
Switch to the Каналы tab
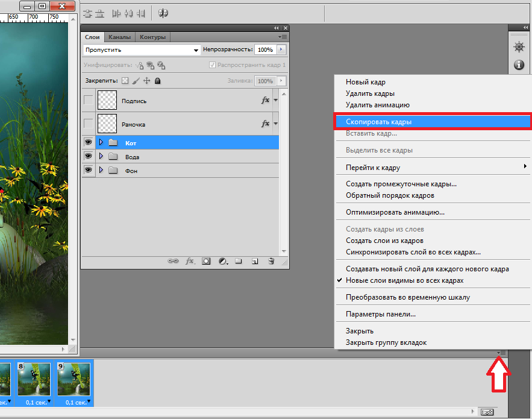(119, 37)
